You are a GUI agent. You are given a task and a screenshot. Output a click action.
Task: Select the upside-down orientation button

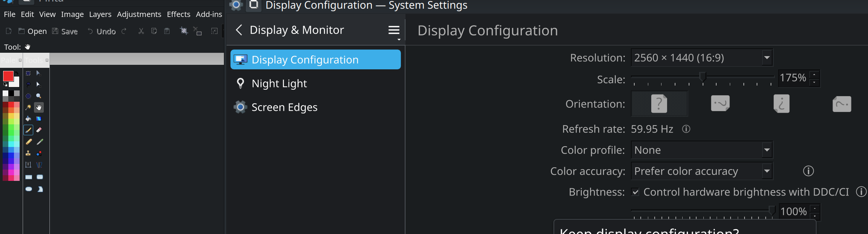[782, 104]
